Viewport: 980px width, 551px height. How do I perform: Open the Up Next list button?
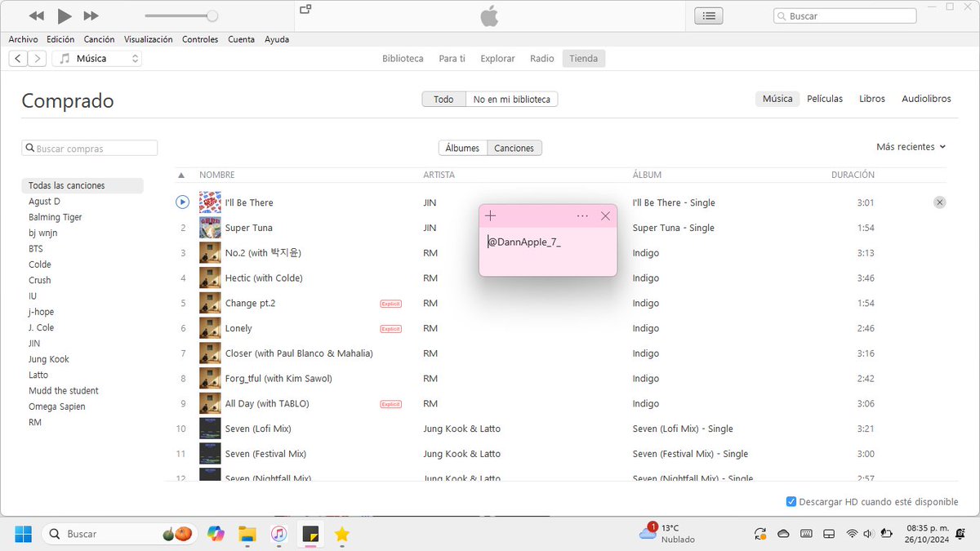[x=709, y=16]
